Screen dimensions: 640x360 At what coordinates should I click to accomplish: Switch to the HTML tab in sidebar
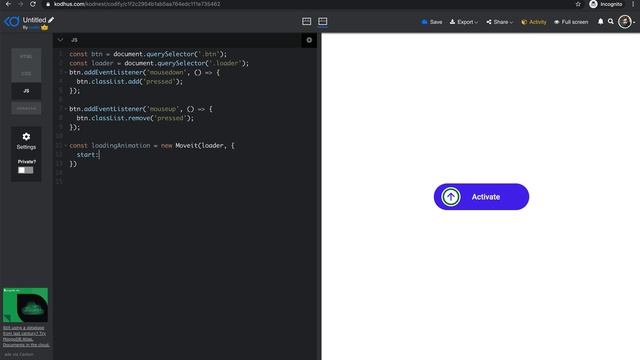click(26, 57)
